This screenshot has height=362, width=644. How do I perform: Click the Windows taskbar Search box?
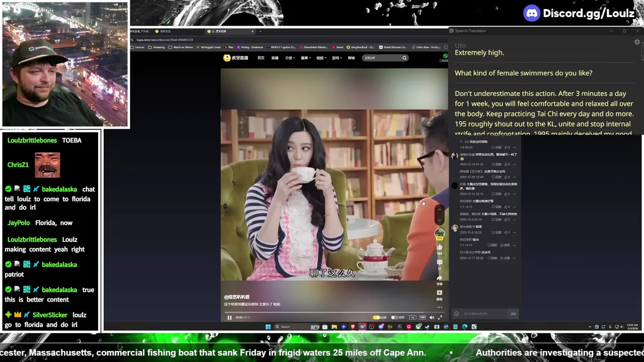pos(296,326)
